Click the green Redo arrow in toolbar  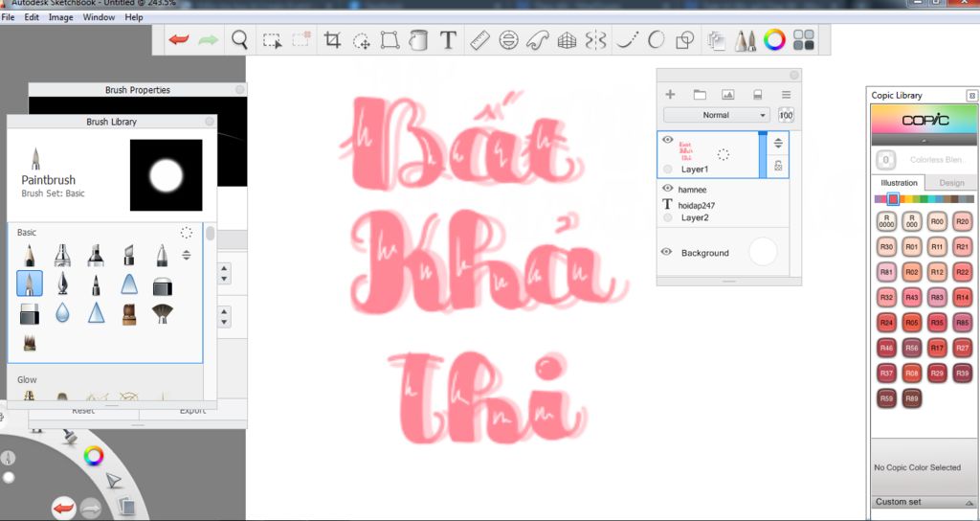click(208, 40)
